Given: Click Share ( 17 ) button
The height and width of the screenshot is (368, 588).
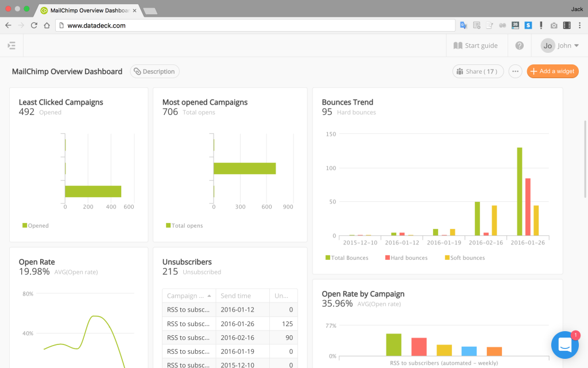Looking at the screenshot, I should tap(478, 71).
